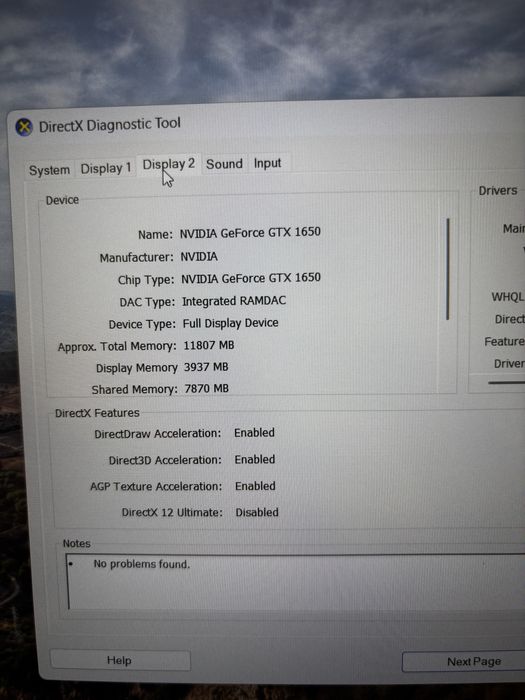Click the Chip Type value GeForce GTX 1650
Screen dimensions: 525x700
251,278
